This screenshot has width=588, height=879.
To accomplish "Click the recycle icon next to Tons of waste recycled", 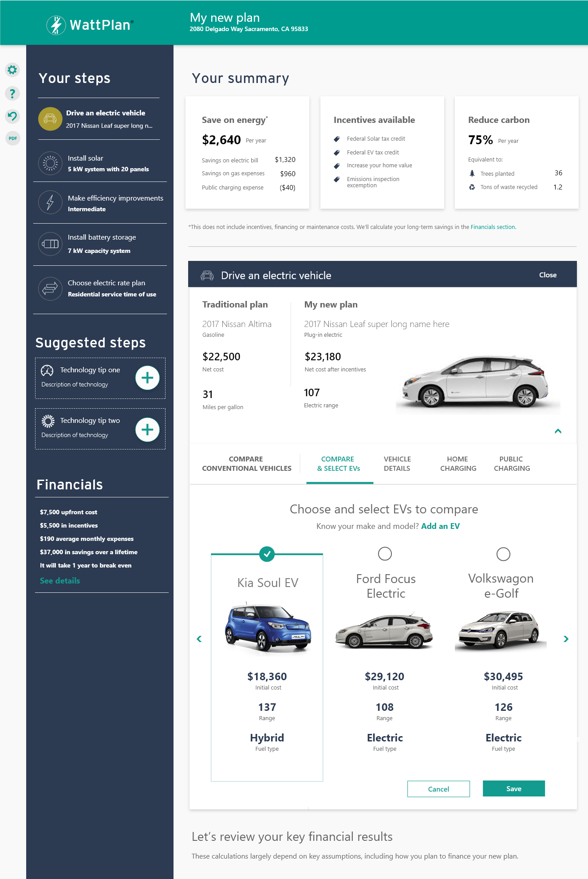I will (x=472, y=187).
